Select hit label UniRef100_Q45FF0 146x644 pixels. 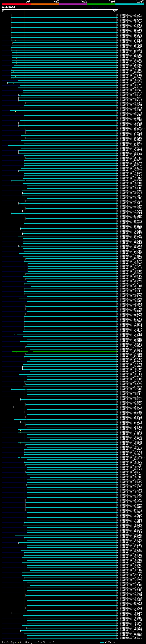pos(131,42)
